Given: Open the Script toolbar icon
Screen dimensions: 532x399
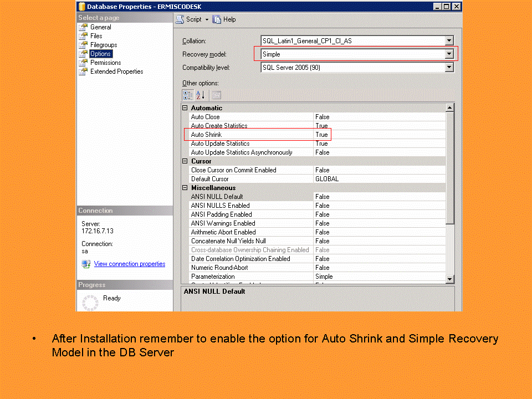Looking at the screenshot, I should tap(178, 19).
